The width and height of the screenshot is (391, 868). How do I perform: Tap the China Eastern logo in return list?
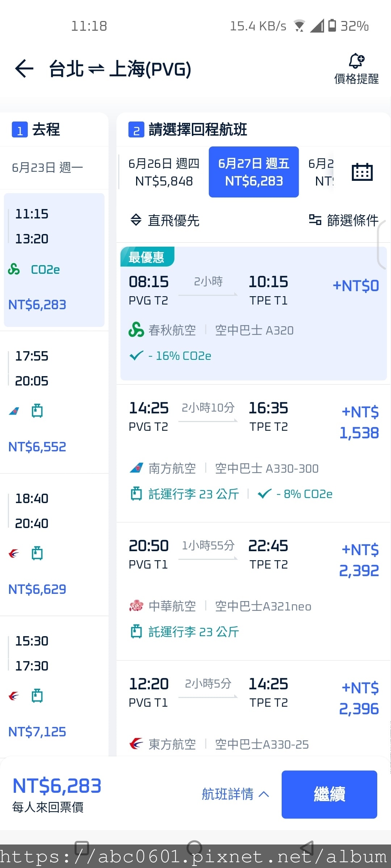pyautogui.click(x=136, y=744)
